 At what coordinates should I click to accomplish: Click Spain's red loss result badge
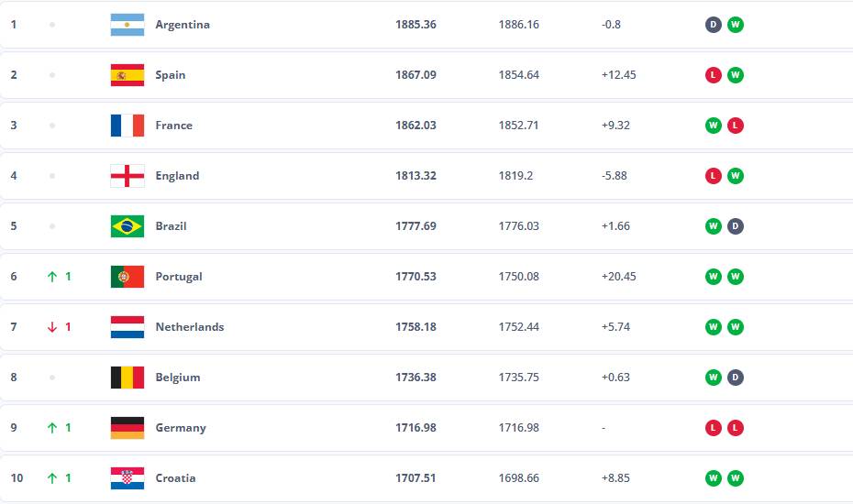(713, 75)
